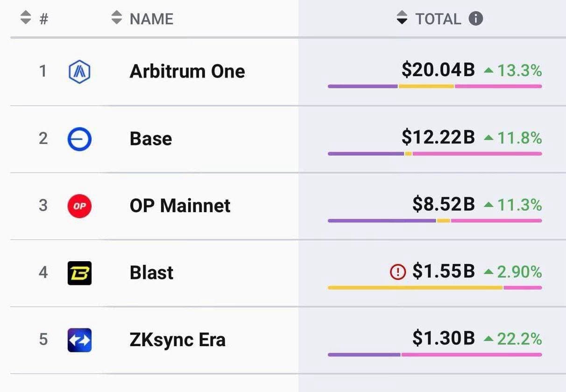Open the Arbitrum One project link
This screenshot has height=392, width=566.
coord(187,71)
